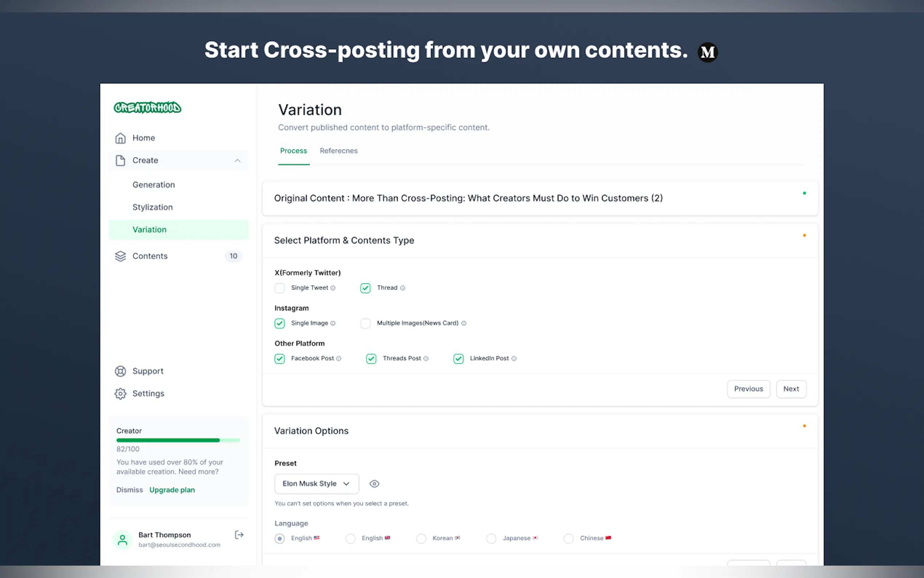Image resolution: width=924 pixels, height=578 pixels.
Task: Enable the Single Tweet checkbox
Action: [x=280, y=288]
